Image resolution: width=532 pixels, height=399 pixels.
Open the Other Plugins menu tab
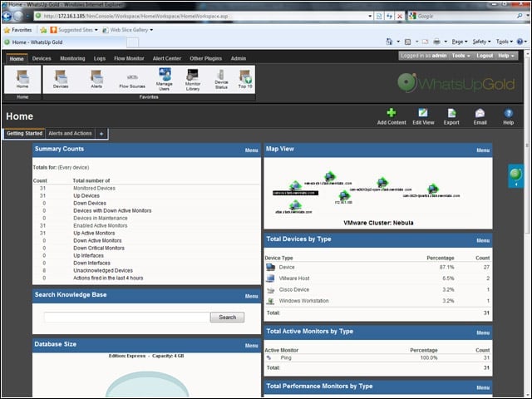205,58
